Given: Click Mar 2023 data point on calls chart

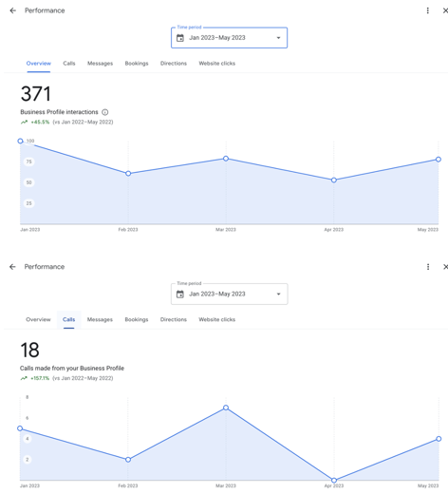Looking at the screenshot, I should pyautogui.click(x=226, y=408).
